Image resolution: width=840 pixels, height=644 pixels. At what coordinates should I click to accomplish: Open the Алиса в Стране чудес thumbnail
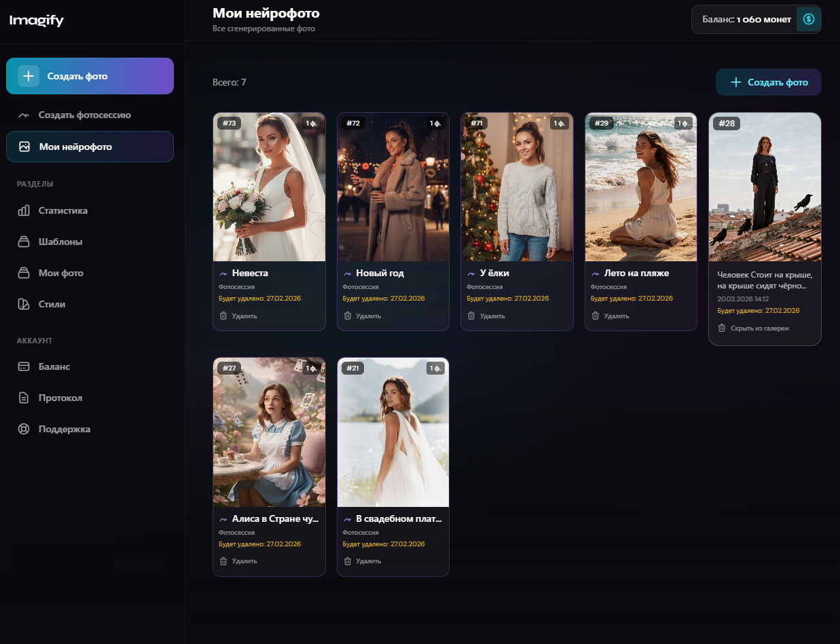tap(269, 432)
